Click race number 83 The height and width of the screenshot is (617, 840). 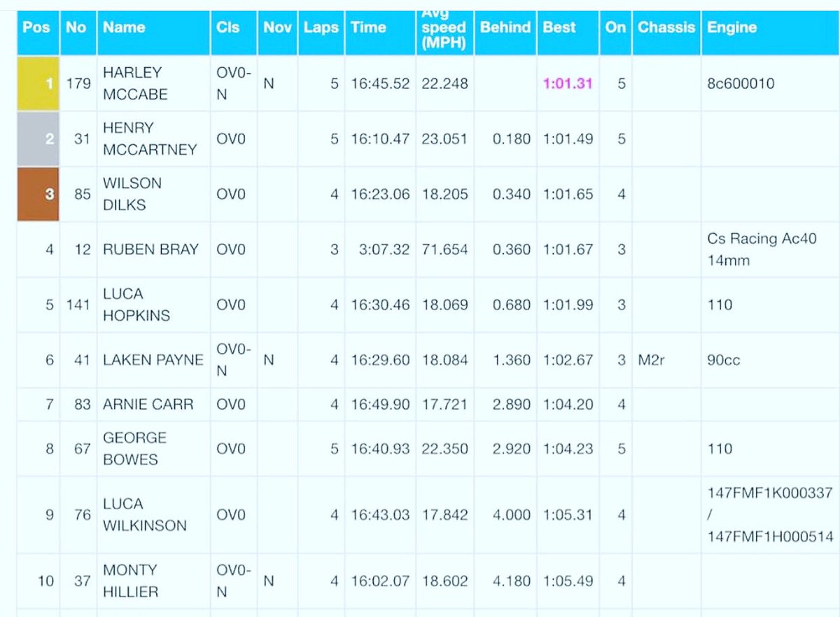83,404
